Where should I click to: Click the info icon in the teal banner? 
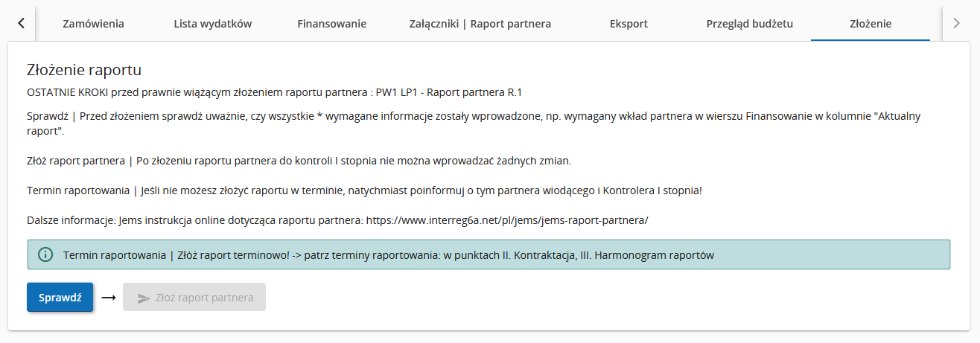coord(45,254)
